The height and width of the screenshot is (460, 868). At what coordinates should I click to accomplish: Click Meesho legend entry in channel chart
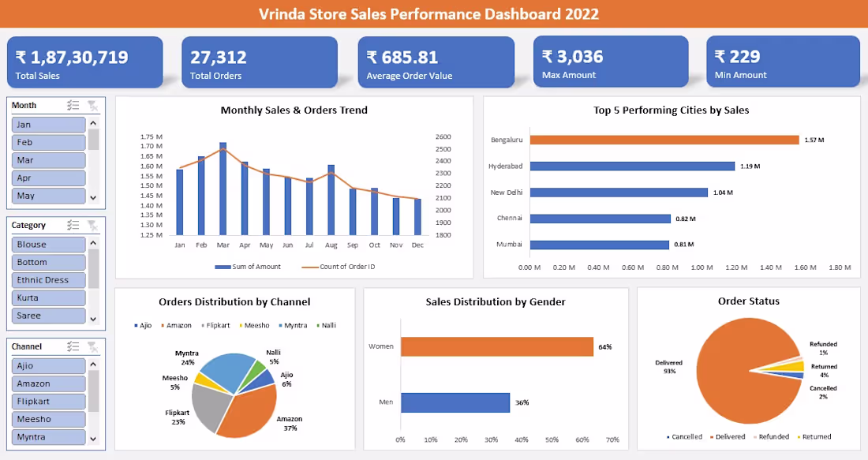click(254, 326)
